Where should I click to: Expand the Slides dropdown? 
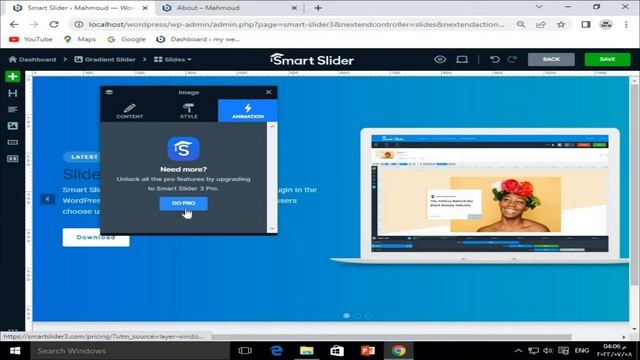173,60
